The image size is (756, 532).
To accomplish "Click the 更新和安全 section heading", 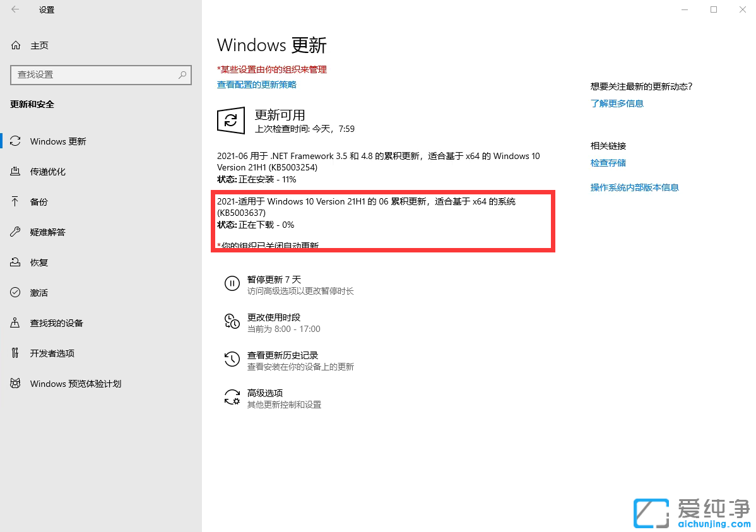I will pos(32,104).
